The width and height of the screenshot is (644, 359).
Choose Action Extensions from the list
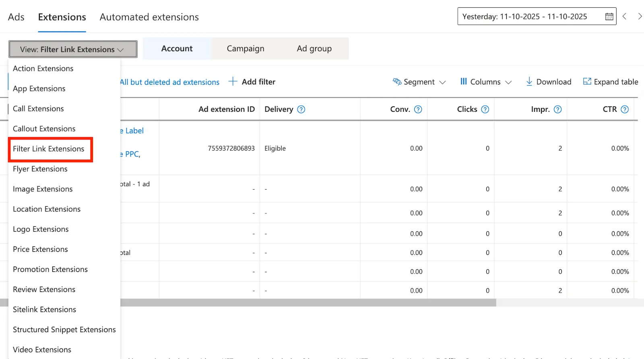(64, 68)
